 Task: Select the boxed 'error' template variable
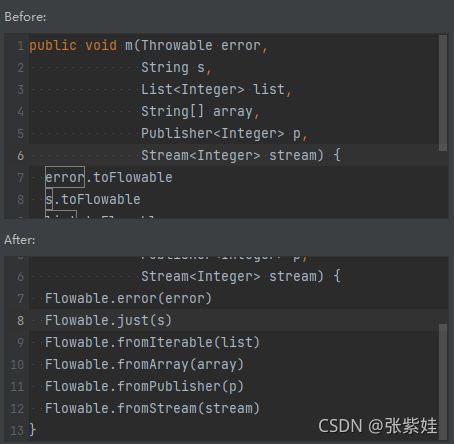click(x=65, y=177)
